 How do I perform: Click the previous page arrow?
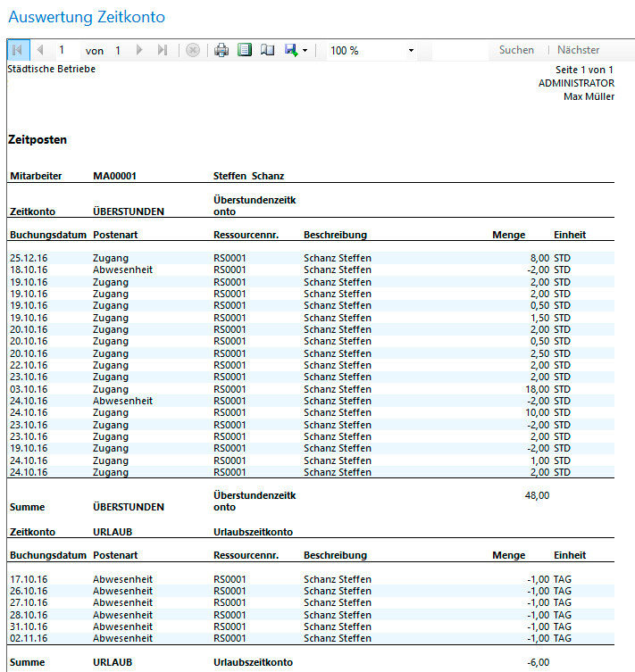point(40,50)
